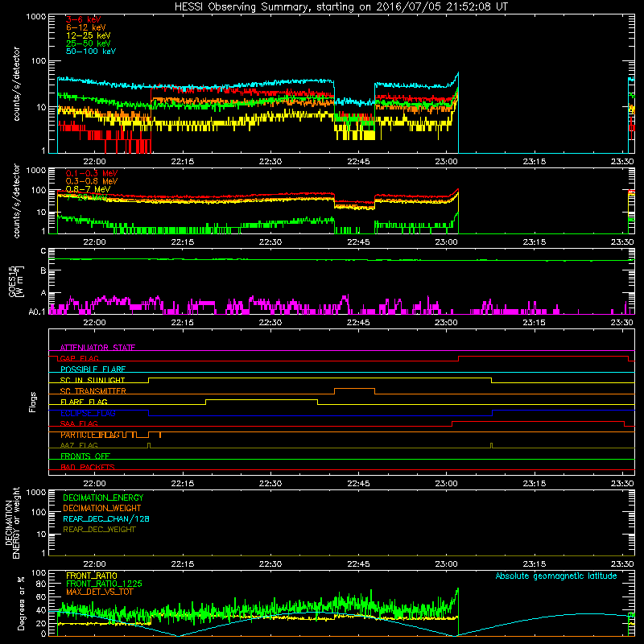Select the 0.3-0.8 MeV legend label
The width and height of the screenshot is (644, 644).
tap(92, 181)
